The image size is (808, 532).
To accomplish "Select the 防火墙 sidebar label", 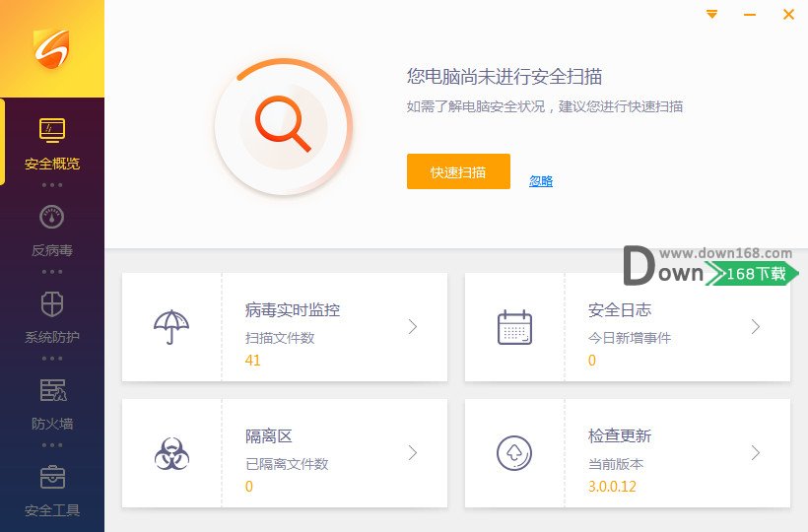I will pyautogui.click(x=52, y=424).
